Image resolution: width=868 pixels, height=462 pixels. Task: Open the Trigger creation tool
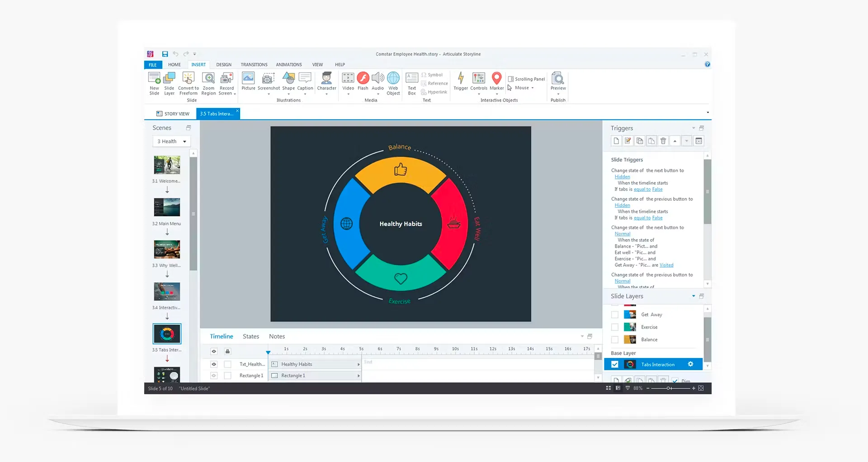tap(460, 81)
